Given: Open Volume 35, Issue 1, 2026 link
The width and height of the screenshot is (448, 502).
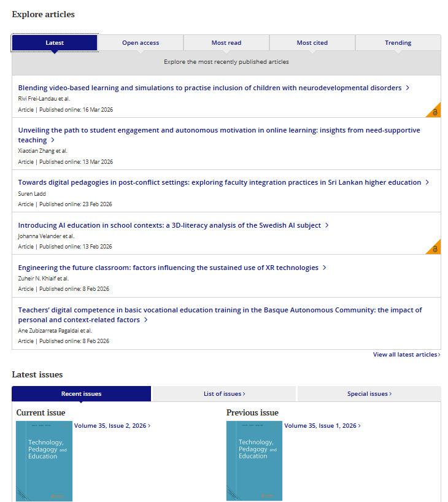Looking at the screenshot, I should [322, 425].
